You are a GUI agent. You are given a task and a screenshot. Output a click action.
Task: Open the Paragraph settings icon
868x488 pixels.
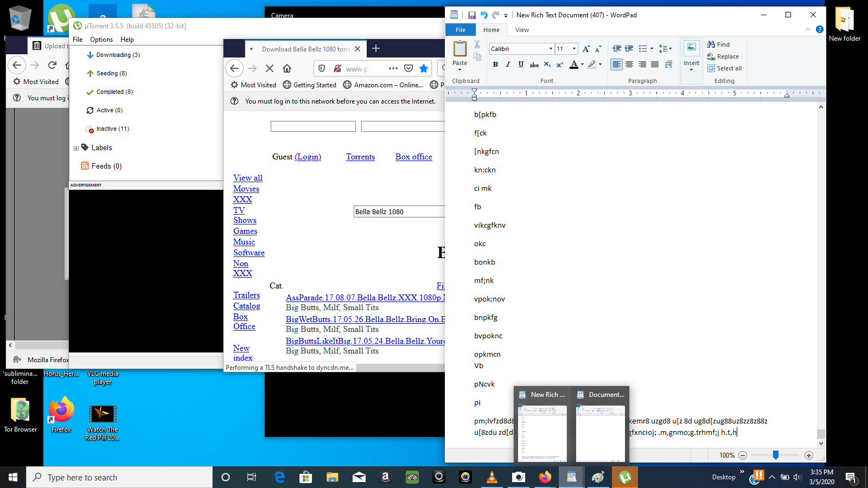point(668,65)
